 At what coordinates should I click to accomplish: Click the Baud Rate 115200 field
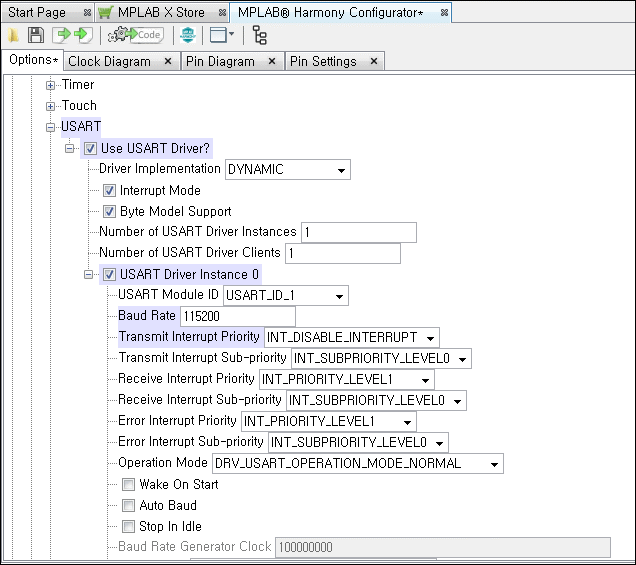238,316
